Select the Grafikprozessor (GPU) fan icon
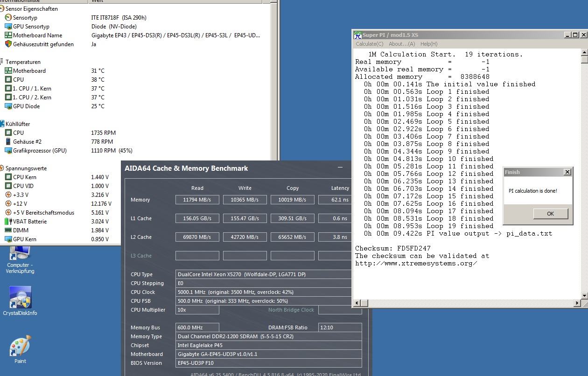This screenshot has width=588, height=376. point(9,150)
